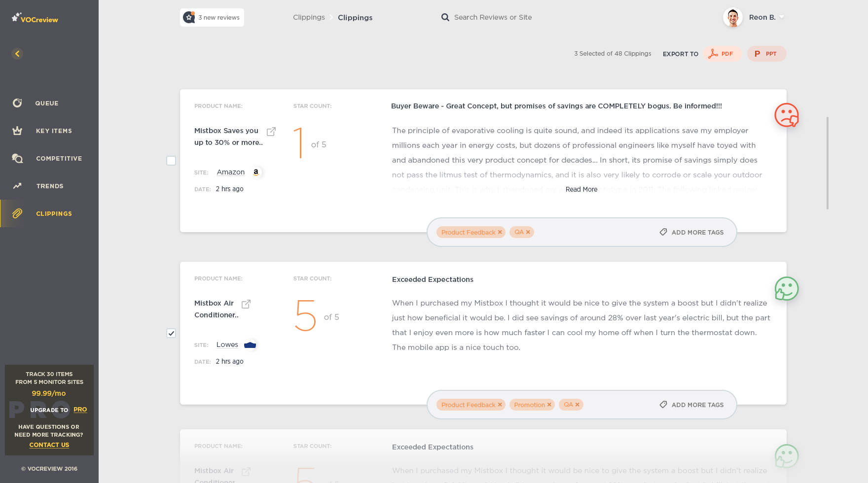Click the 3 Selected of 48 Clippings text
Screen dimensions: 868x483
click(613, 54)
